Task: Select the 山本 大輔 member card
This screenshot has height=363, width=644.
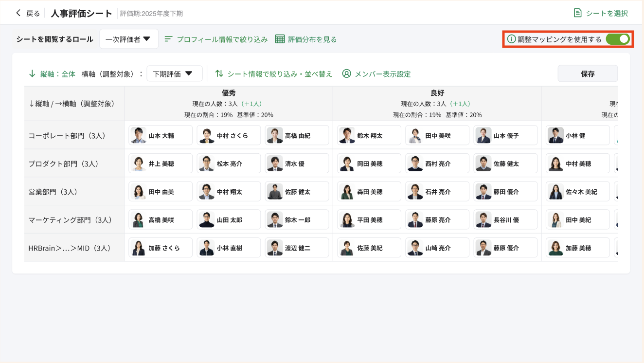Action: pyautogui.click(x=160, y=135)
